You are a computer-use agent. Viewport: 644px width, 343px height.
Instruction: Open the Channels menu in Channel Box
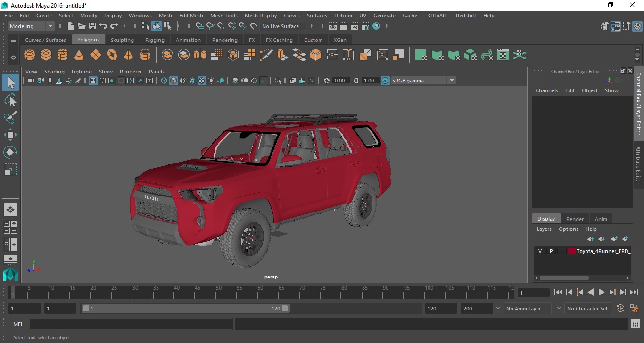[x=546, y=90]
